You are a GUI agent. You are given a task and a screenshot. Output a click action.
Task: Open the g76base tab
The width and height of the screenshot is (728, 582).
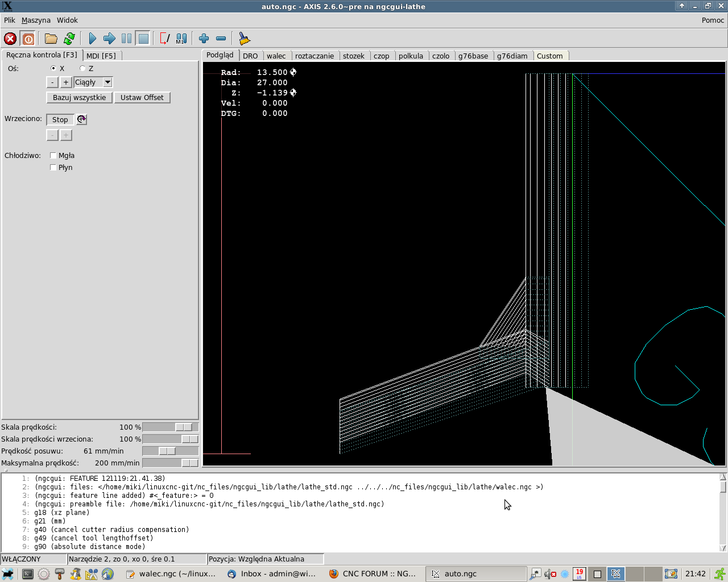(473, 56)
